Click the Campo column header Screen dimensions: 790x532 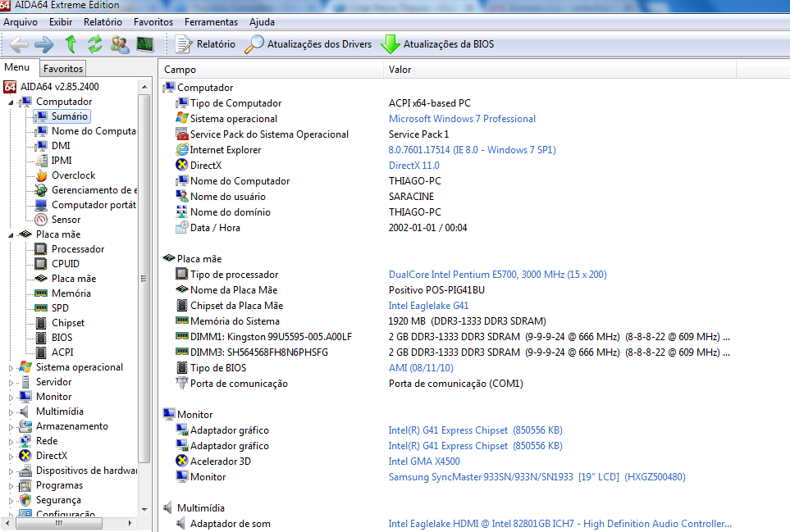coord(271,70)
